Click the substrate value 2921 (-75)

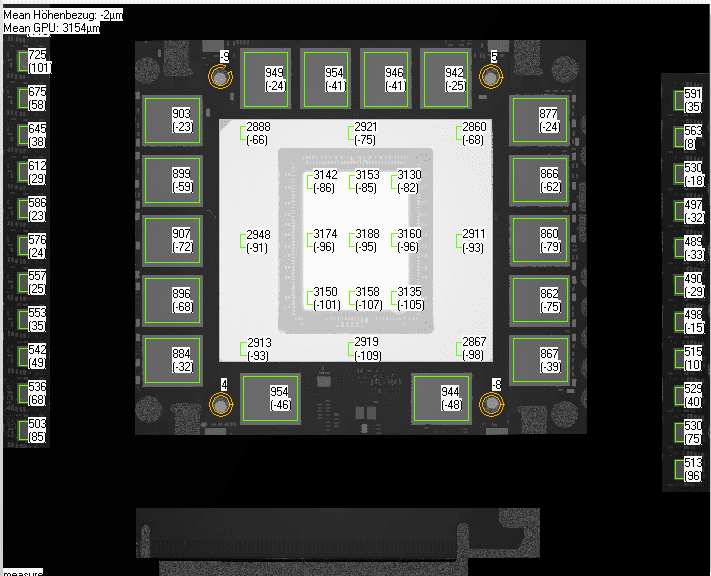point(365,133)
